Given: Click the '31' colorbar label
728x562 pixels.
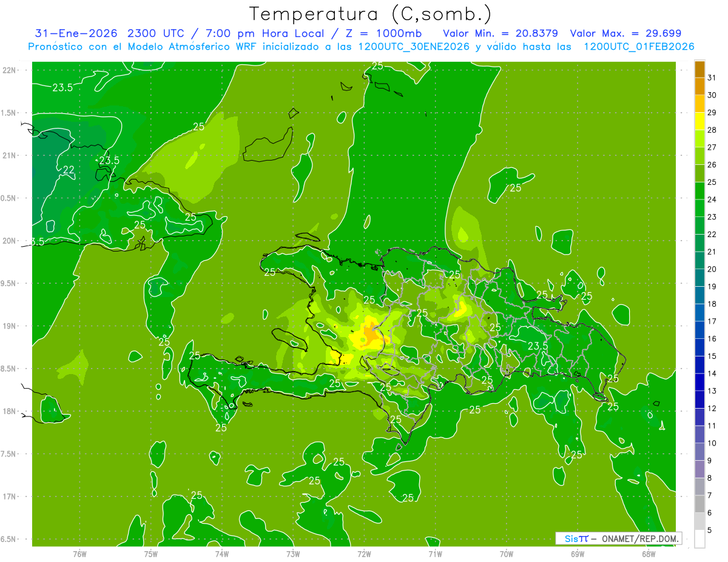Looking at the screenshot, I should [x=712, y=78].
